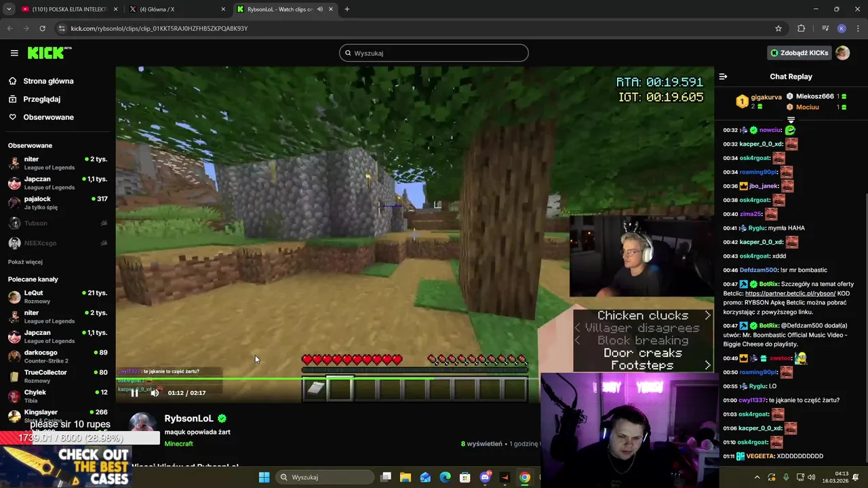Open Strona główna in sidebar
Screen dimensions: 868x488
click(48, 81)
